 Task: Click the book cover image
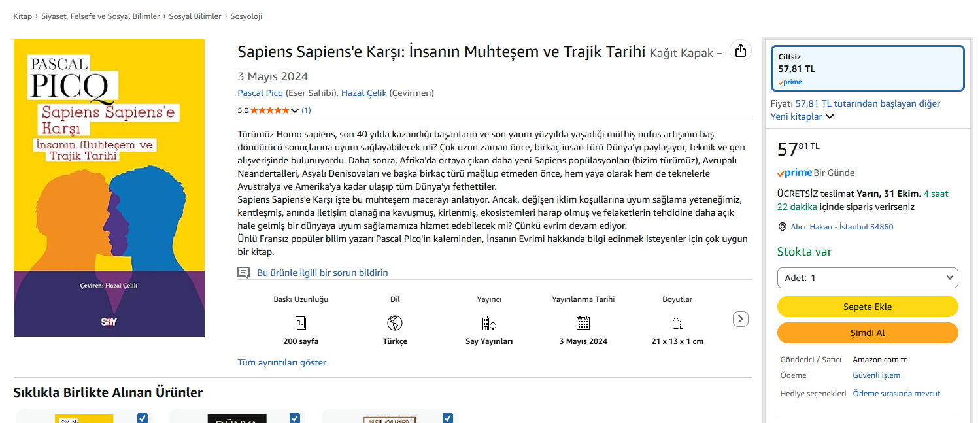pyautogui.click(x=109, y=188)
